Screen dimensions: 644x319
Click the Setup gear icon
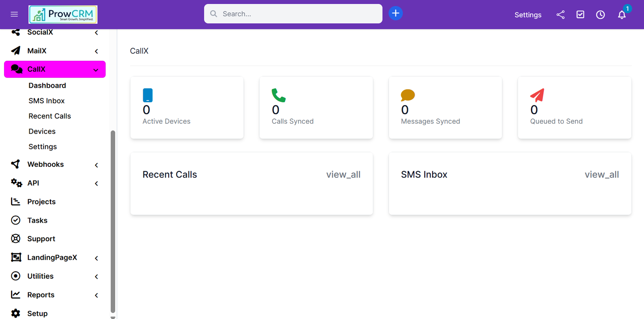pos(16,313)
